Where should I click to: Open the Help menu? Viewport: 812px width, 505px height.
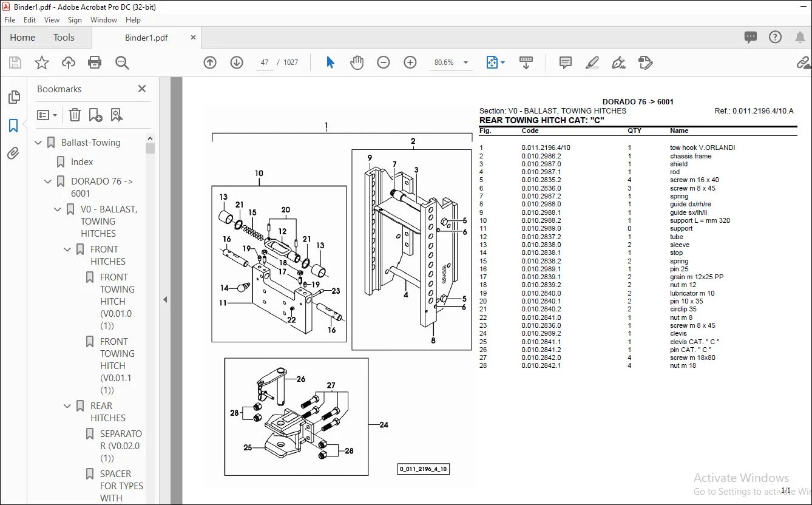click(x=133, y=20)
